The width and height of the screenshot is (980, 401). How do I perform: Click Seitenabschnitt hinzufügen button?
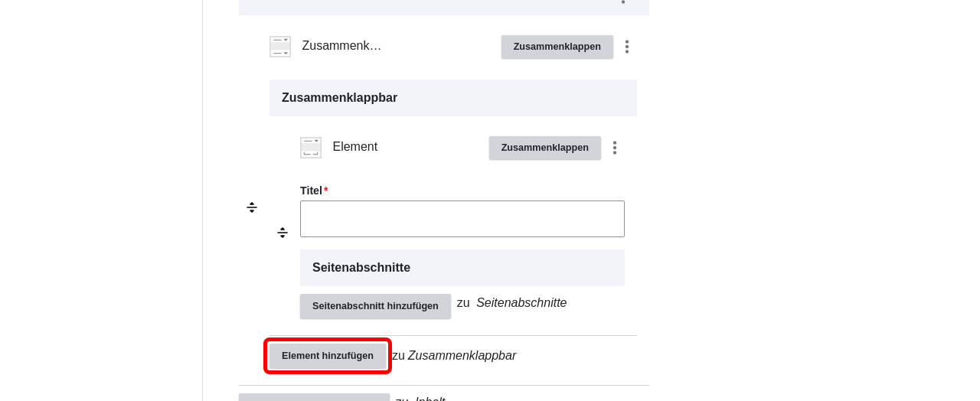[375, 306]
